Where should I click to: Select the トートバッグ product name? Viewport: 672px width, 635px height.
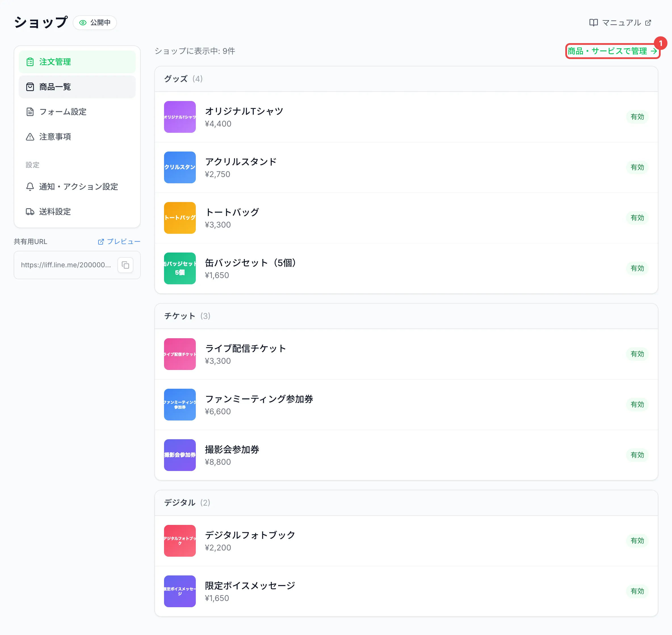(x=232, y=212)
